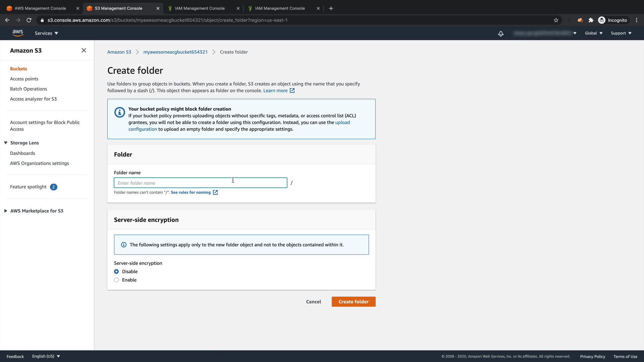Open a new browser tab with plus icon
Screen dimensions: 644x362
331,8
